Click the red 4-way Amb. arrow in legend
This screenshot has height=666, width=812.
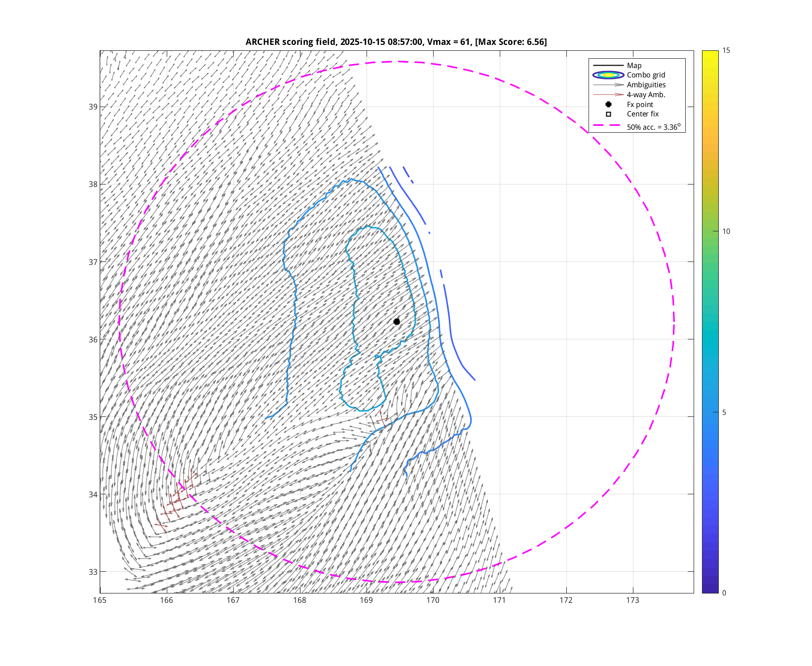[608, 95]
